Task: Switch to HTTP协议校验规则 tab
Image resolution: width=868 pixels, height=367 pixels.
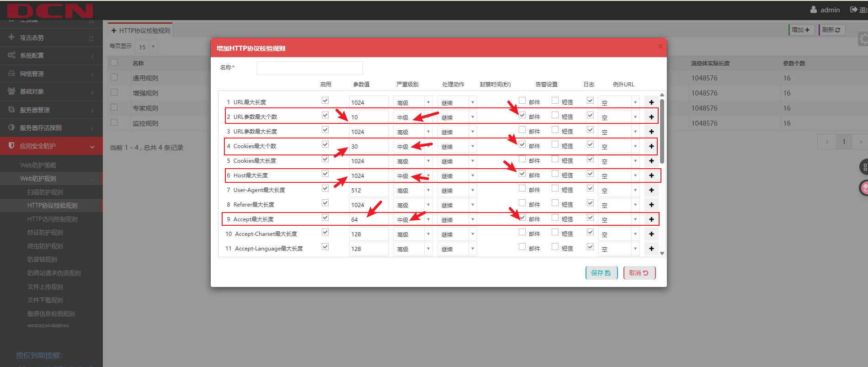Action: click(140, 30)
